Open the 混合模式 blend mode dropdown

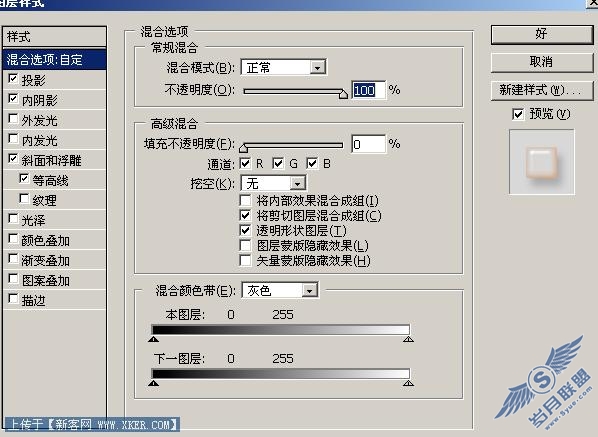(x=284, y=68)
